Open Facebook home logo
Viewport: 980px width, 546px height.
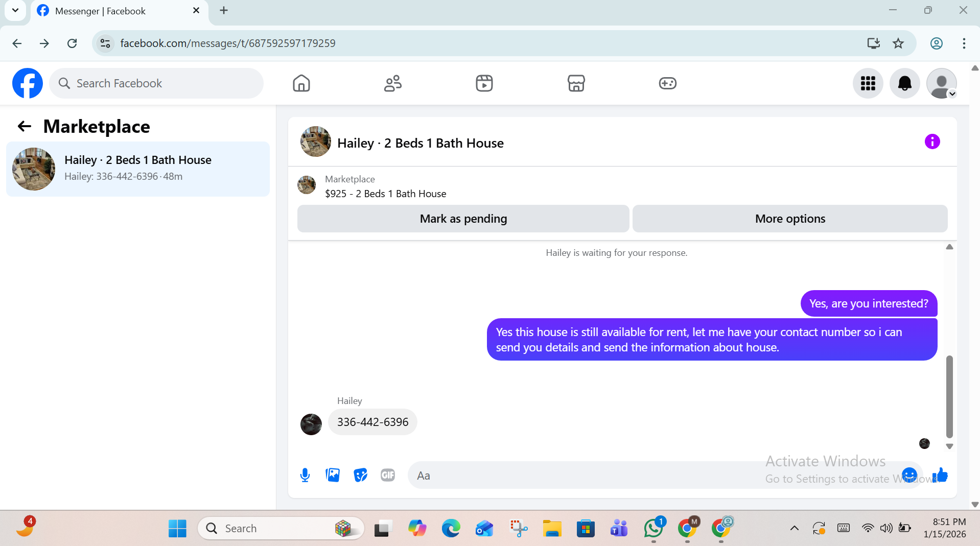coord(28,83)
